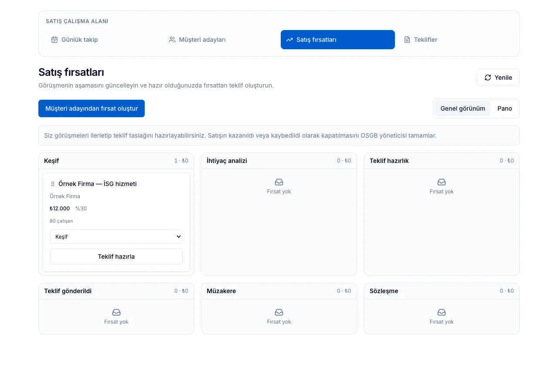Viewport: 558px width, 392px height.
Task: Click the people icon beside Müşteri adayları
Action: pos(172,40)
